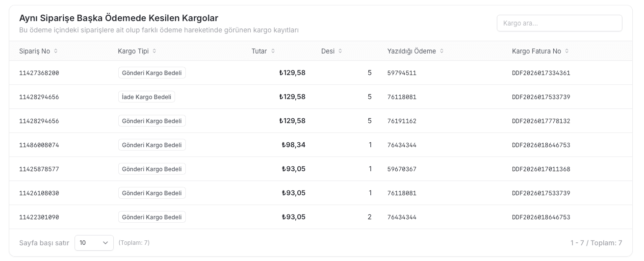Click Desi column header text
Image resolution: width=644 pixels, height=261 pixels.
pos(328,51)
